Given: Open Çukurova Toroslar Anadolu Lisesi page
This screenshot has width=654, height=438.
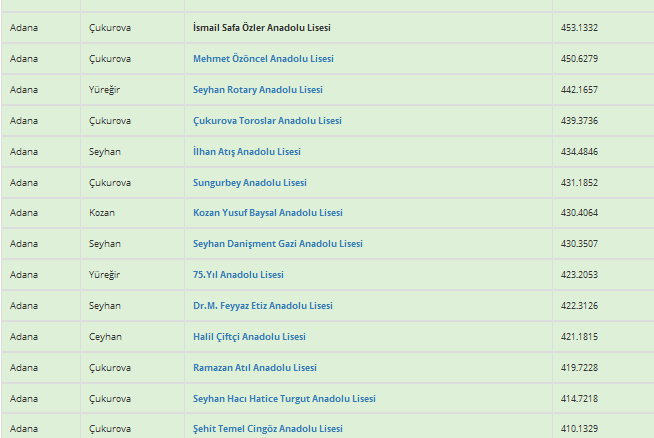Looking at the screenshot, I should [x=267, y=121].
